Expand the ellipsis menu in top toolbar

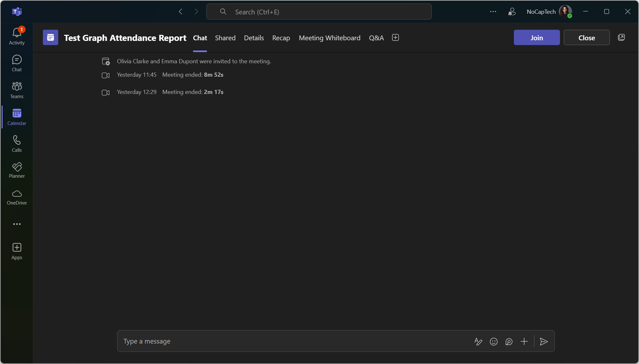point(493,12)
